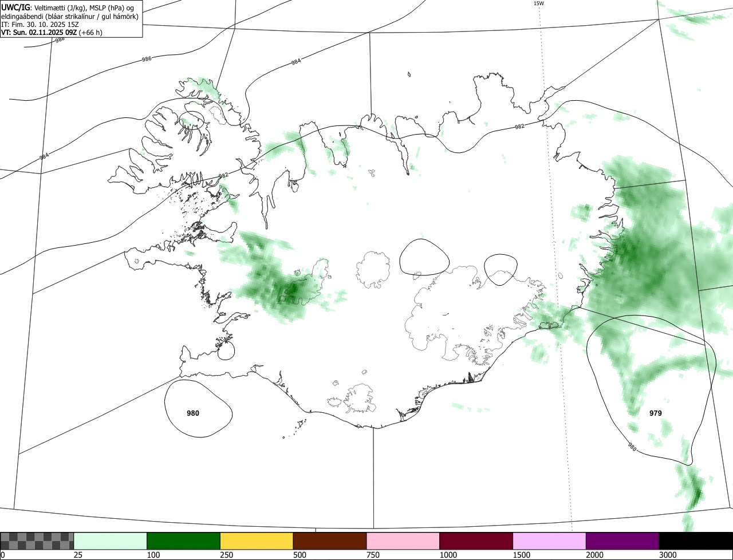This screenshot has height=560, width=733.
Task: Click the 'eldingaábendi (bláar strikalínur' title line
Action: click(x=70, y=16)
